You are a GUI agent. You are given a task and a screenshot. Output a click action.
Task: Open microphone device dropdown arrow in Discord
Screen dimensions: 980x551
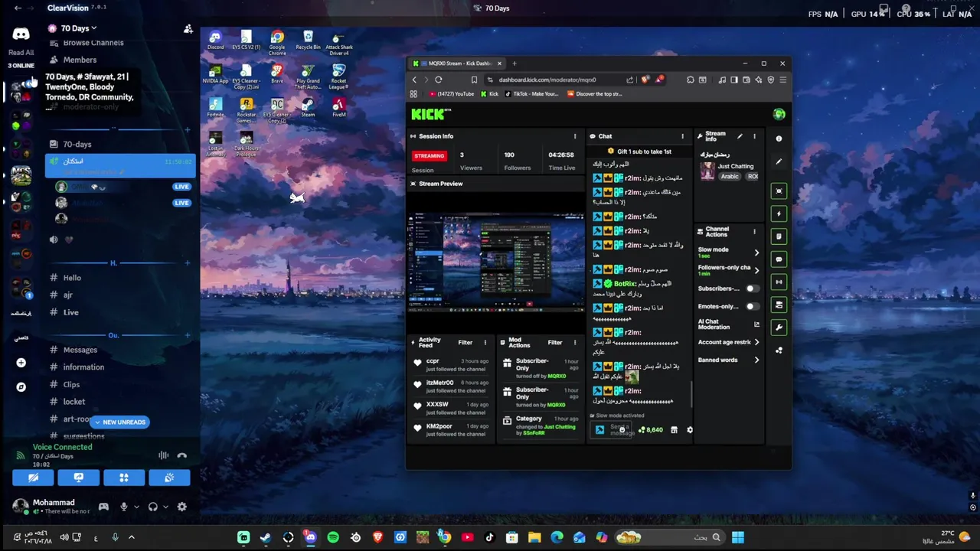point(136,507)
